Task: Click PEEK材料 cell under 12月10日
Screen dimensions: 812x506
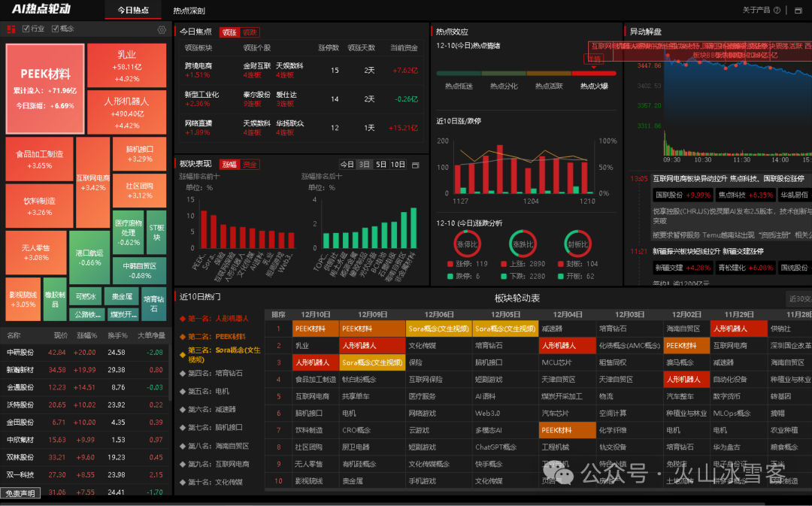Action: point(316,329)
